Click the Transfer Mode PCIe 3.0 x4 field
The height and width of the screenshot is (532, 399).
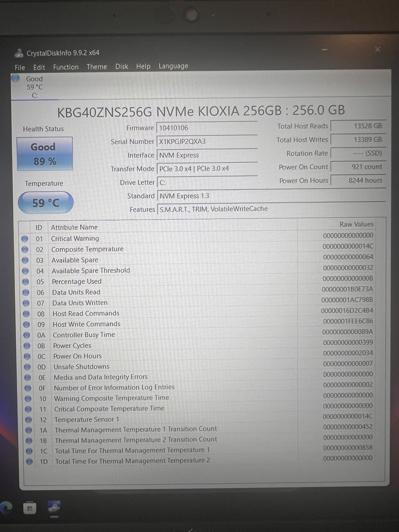coord(207,168)
